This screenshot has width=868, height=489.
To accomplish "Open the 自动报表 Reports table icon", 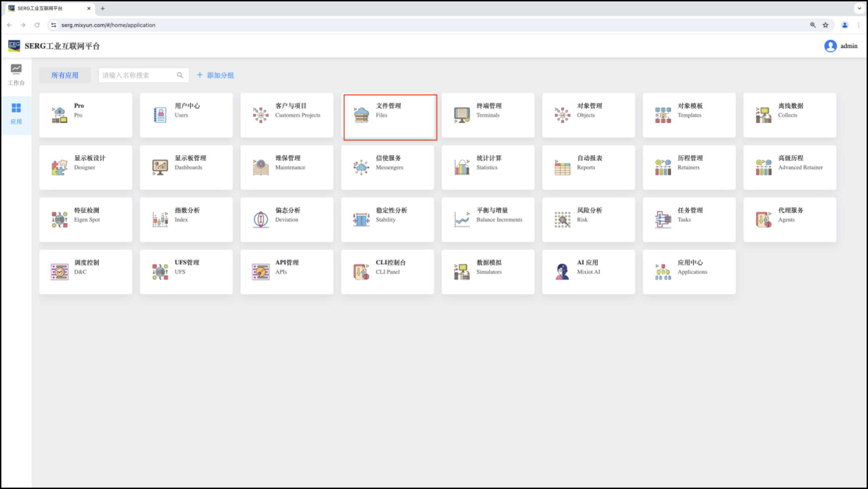I will point(562,168).
